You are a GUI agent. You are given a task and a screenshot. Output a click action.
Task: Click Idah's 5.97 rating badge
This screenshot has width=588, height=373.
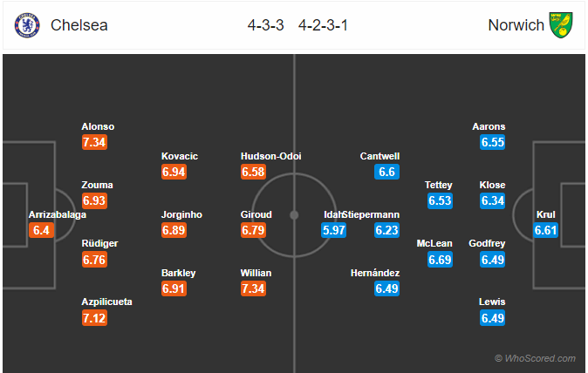click(x=333, y=230)
